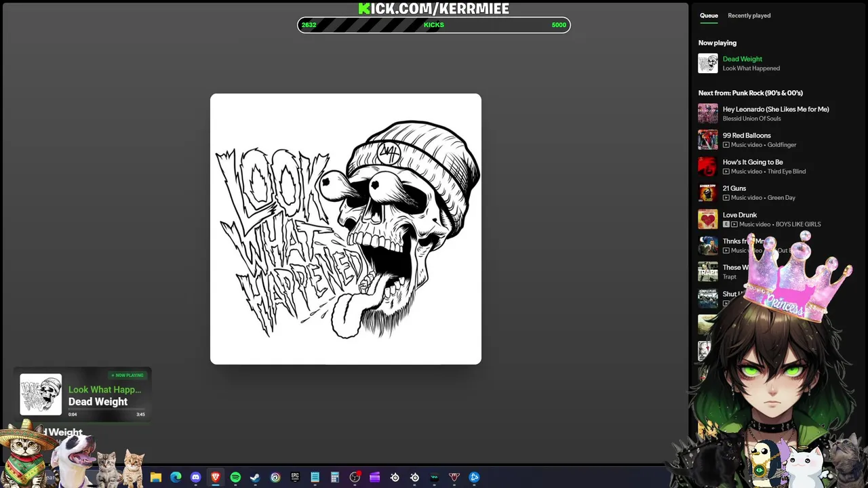Viewport: 868px width, 488px height.
Task: Open the Trapt artist link
Action: point(730,277)
